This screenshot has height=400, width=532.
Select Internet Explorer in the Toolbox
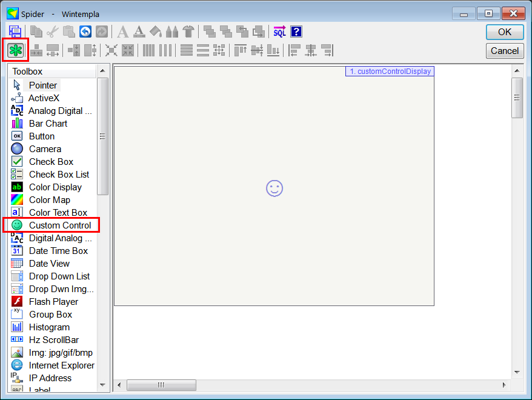point(61,365)
